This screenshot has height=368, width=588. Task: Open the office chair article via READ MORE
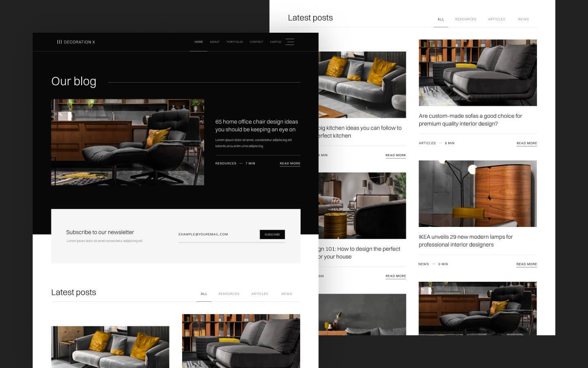tap(290, 163)
